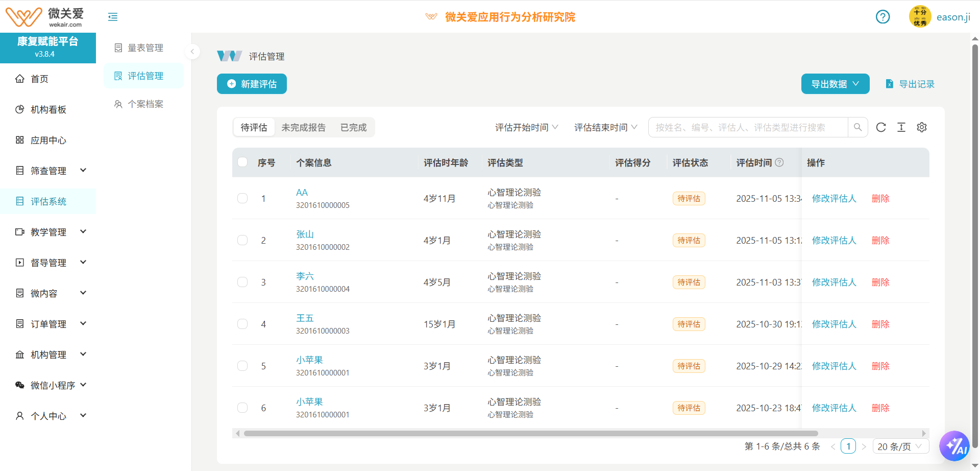This screenshot has height=471, width=980.
Task: Refresh the assessment list
Action: pos(881,127)
